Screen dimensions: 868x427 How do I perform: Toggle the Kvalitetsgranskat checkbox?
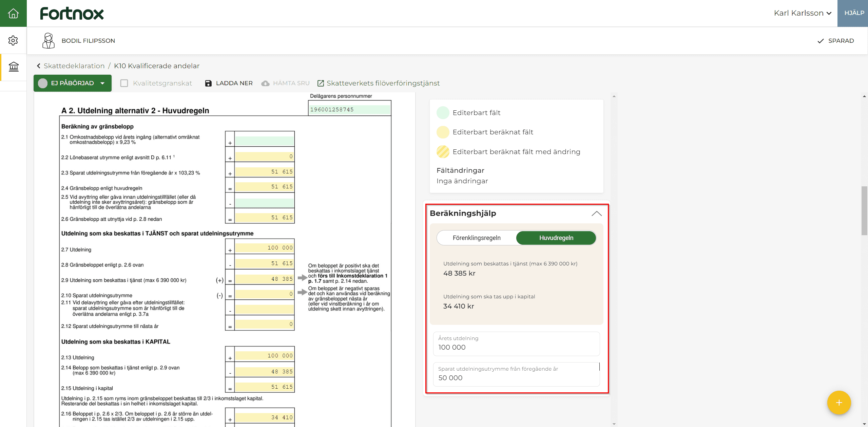(124, 83)
